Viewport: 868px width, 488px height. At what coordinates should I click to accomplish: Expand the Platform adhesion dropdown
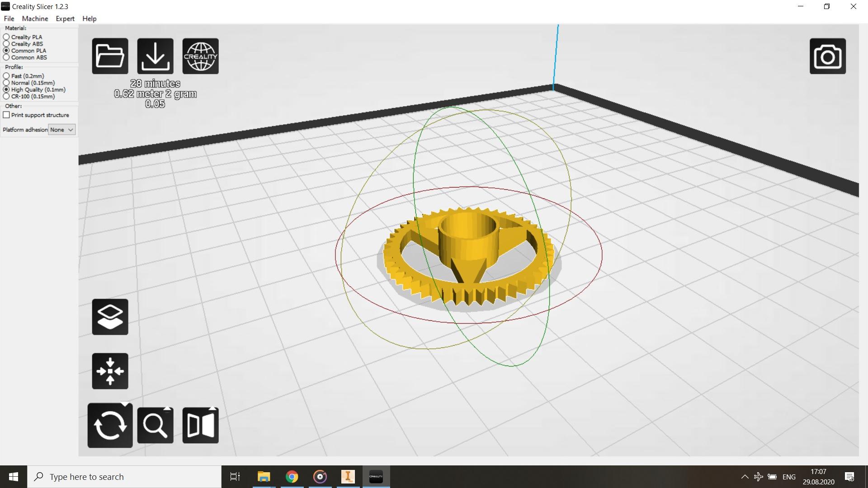[62, 130]
